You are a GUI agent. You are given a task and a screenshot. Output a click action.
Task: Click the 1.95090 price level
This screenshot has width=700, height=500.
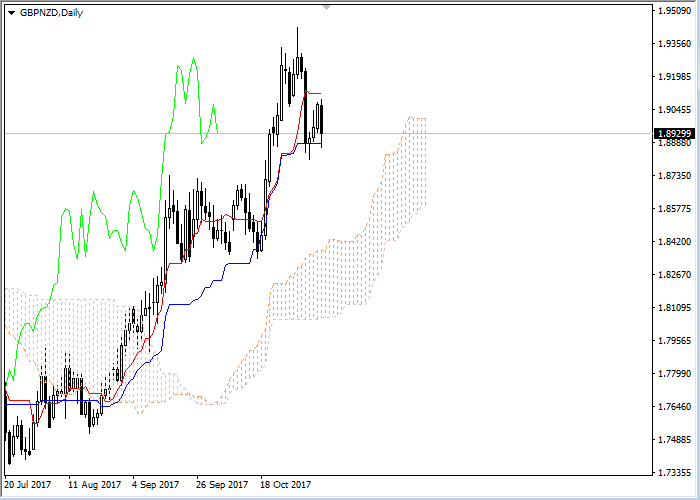click(674, 10)
